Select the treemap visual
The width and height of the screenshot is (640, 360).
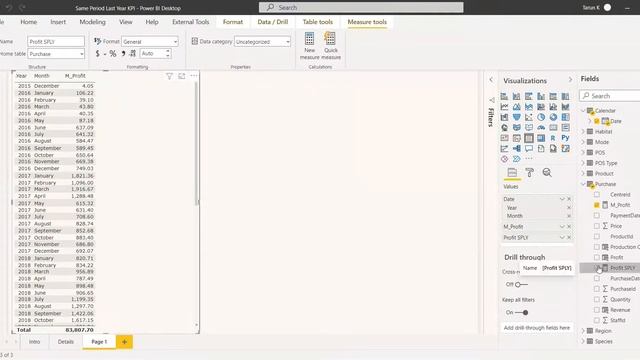coord(565,117)
